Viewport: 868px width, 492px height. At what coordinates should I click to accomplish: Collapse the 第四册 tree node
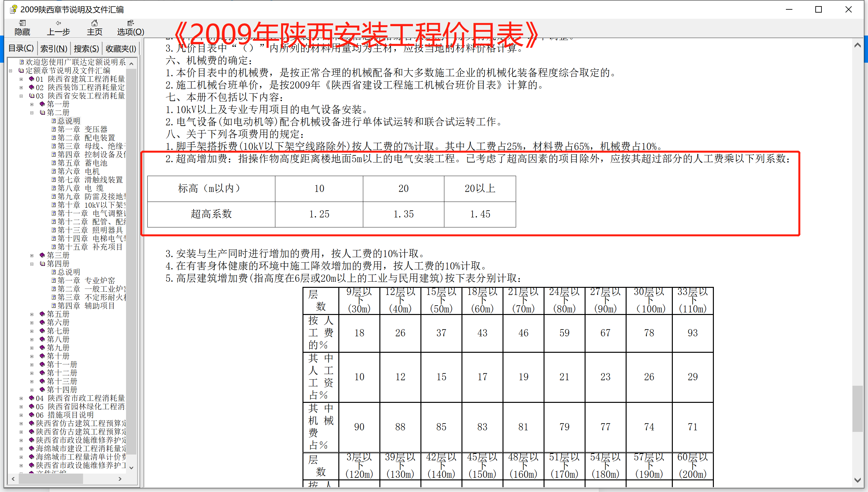[32, 264]
